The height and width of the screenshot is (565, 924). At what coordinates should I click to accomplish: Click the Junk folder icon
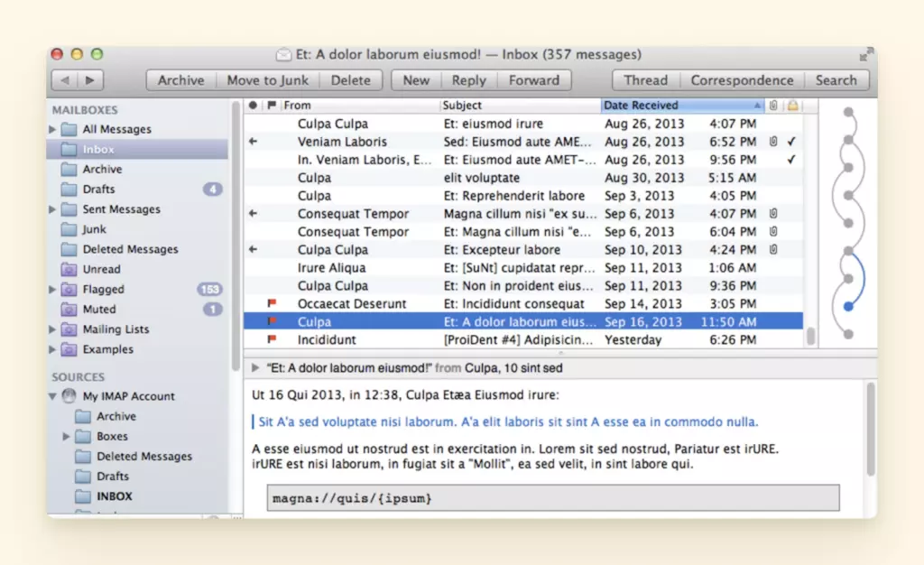tap(69, 229)
